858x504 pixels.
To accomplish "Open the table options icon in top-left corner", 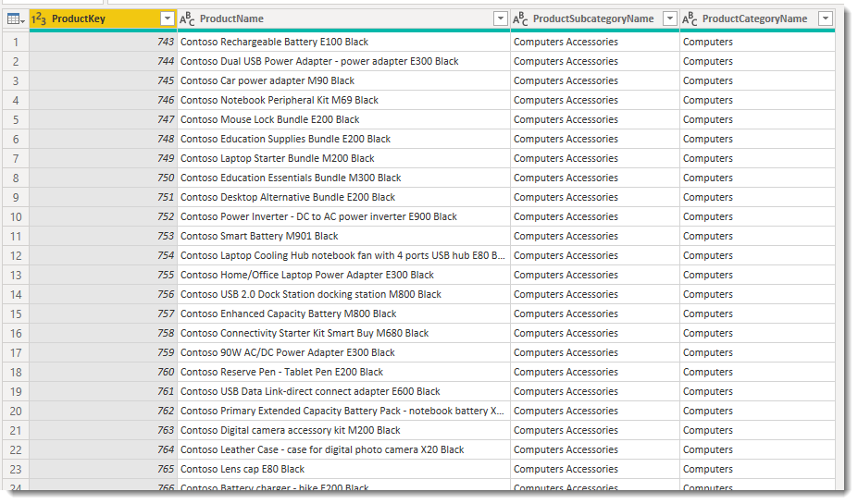I will (x=16, y=19).
